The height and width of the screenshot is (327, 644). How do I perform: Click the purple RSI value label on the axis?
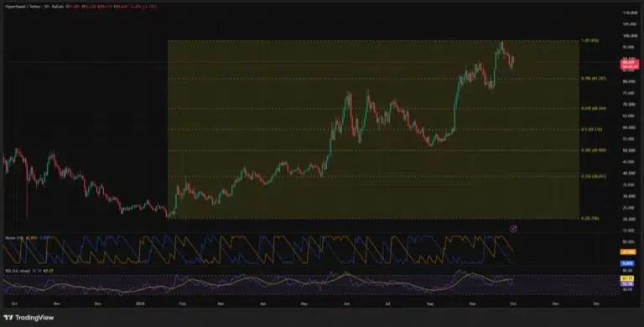[x=627, y=283]
